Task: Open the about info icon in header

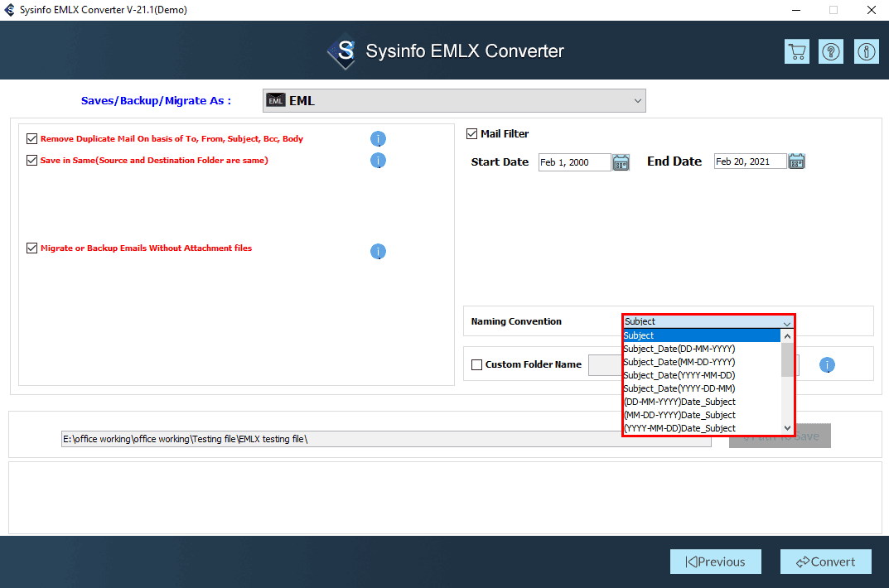Action: click(867, 51)
